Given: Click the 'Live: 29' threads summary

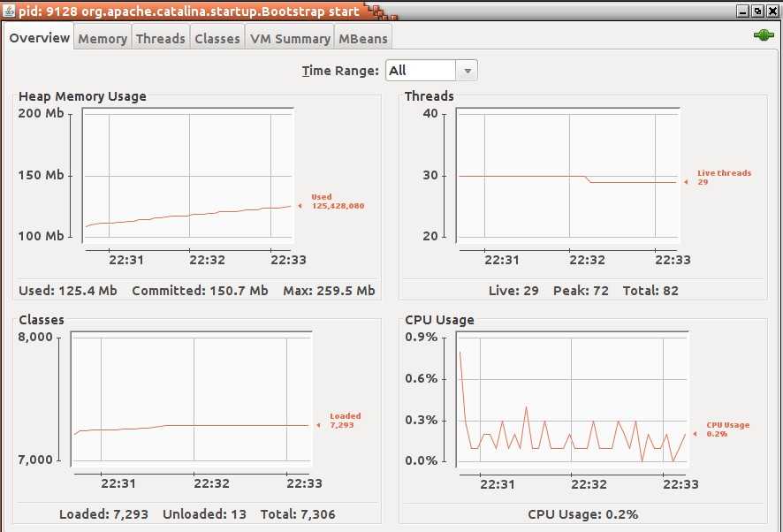Looking at the screenshot, I should [x=513, y=291].
